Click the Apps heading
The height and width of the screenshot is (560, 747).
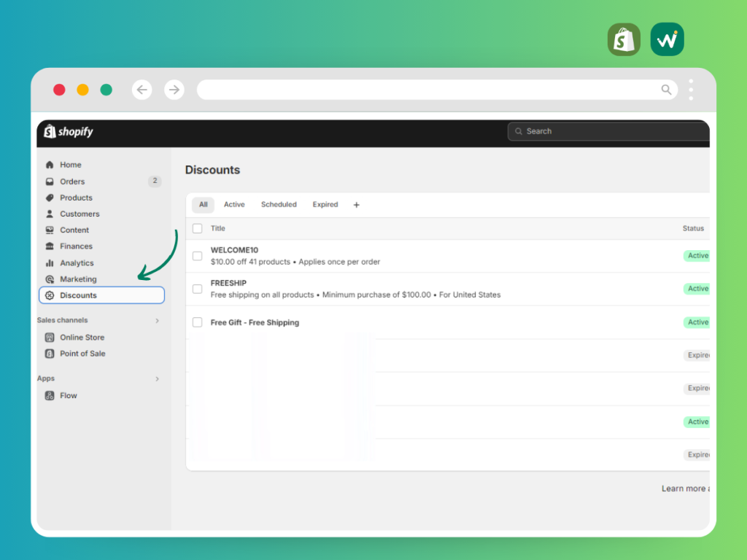pyautogui.click(x=46, y=378)
